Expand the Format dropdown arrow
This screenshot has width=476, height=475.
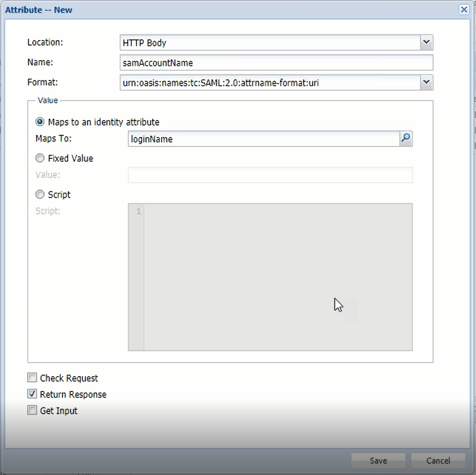[x=426, y=83]
